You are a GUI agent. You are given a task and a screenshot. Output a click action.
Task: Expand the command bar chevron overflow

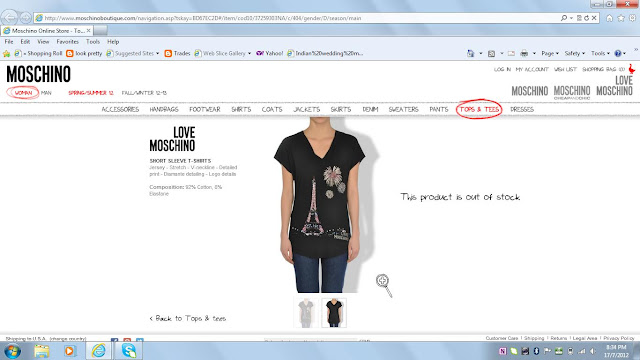[x=636, y=50]
